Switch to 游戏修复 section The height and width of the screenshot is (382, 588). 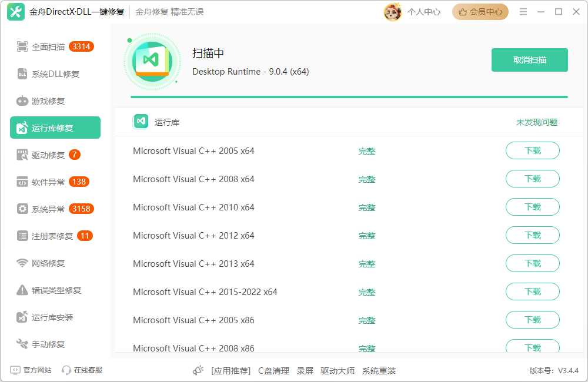tap(55, 101)
